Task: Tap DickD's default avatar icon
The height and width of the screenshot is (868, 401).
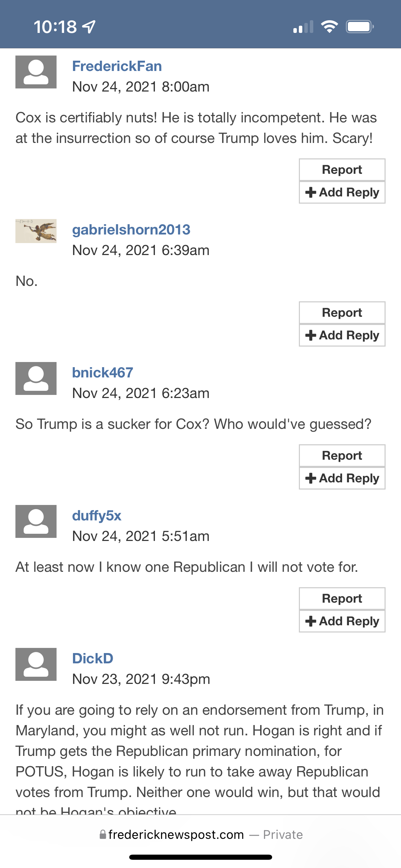Action: coord(36,664)
